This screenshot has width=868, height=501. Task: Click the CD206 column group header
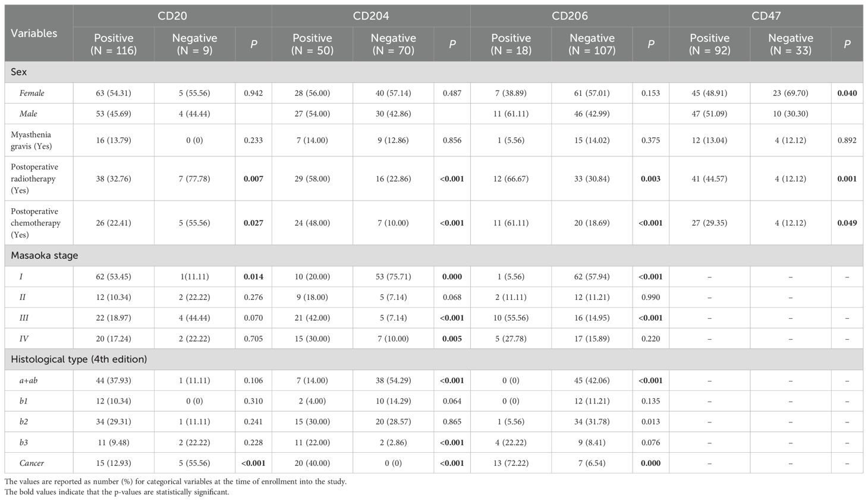coord(569,16)
